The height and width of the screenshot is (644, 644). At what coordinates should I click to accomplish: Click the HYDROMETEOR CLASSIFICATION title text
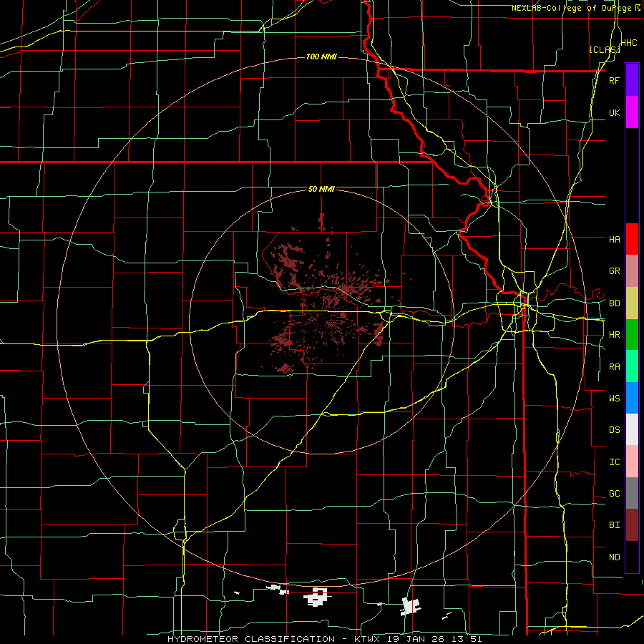[251, 639]
